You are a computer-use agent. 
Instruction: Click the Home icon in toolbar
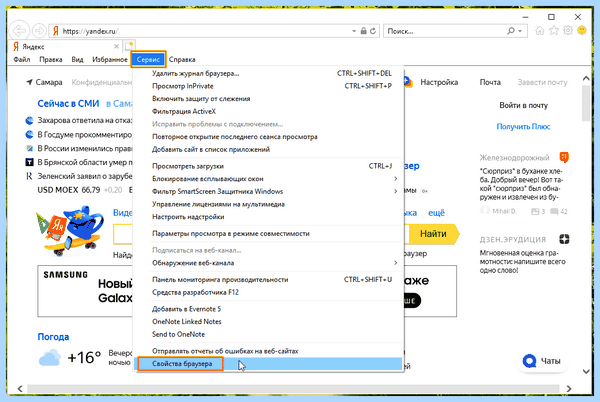(540, 31)
